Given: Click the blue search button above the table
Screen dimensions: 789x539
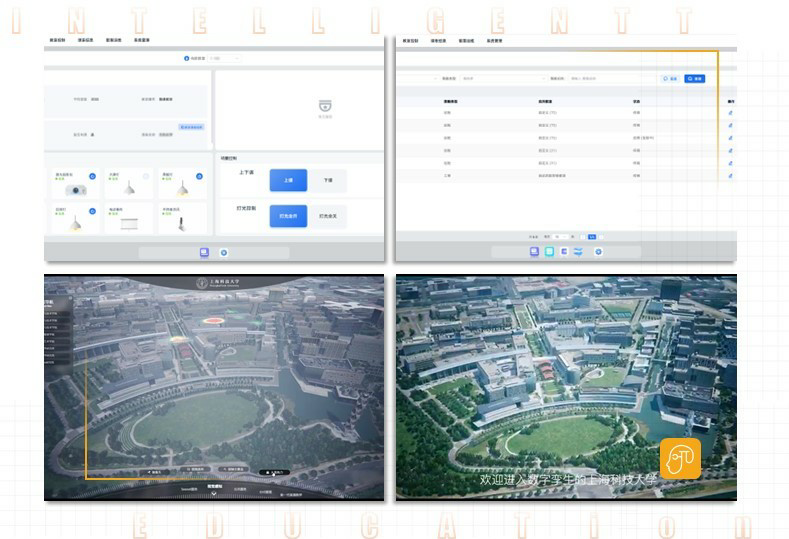Looking at the screenshot, I should (x=695, y=78).
